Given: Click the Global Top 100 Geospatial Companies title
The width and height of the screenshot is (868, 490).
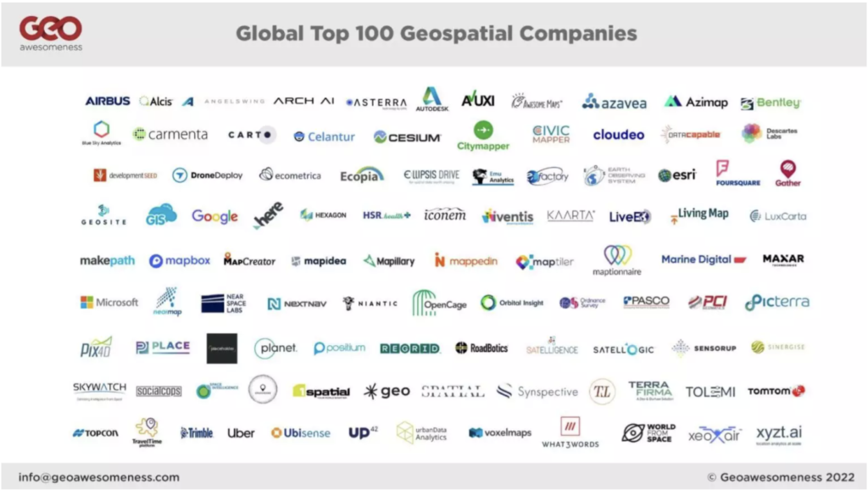Looking at the screenshot, I should pos(437,33).
